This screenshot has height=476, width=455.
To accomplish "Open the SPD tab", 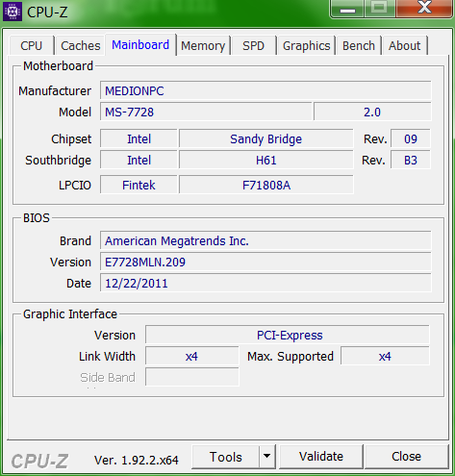I will click(253, 45).
